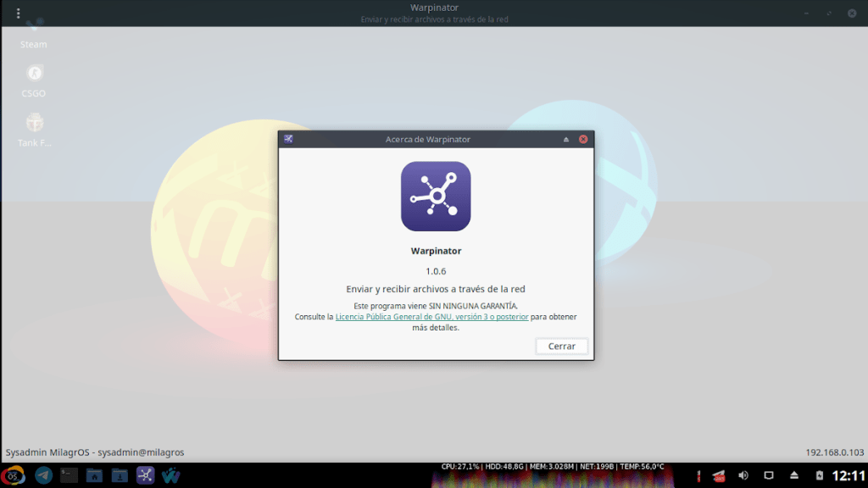Roll up the dialog with the titlebar arrow
The height and width of the screenshot is (488, 868).
tap(566, 139)
